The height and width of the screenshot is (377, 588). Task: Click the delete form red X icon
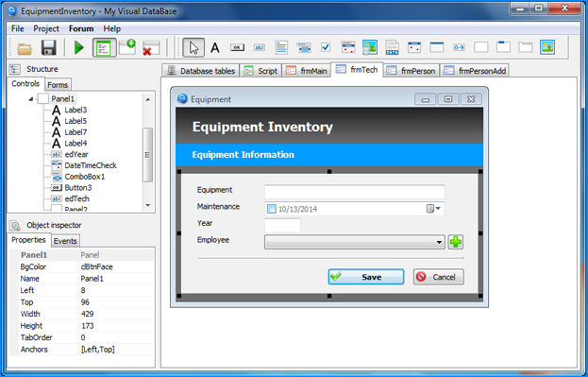point(151,48)
